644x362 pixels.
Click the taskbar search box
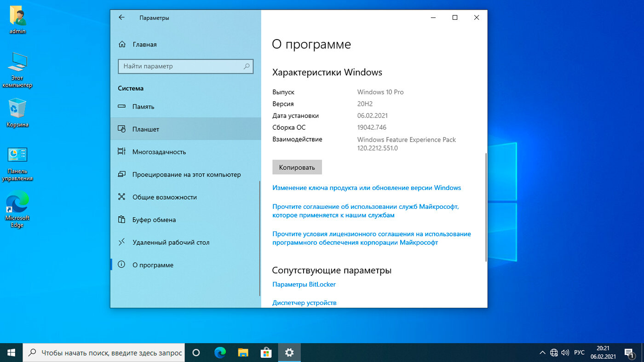[104, 353]
